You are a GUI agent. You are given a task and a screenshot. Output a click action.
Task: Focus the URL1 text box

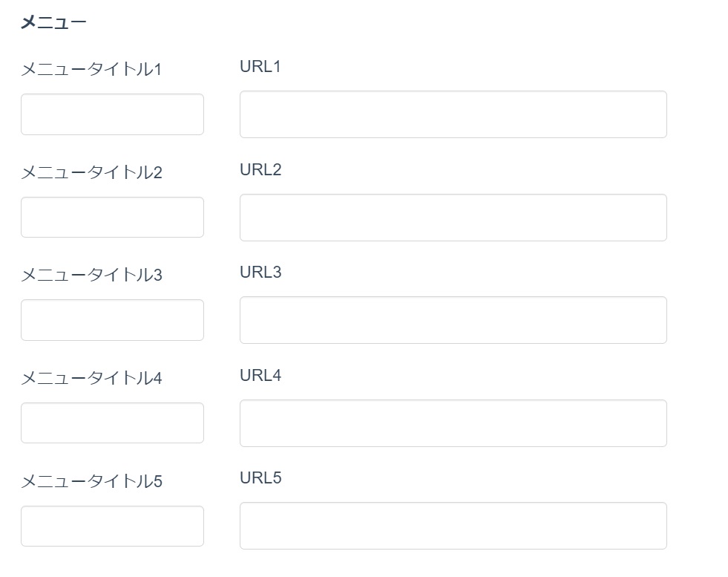point(453,114)
